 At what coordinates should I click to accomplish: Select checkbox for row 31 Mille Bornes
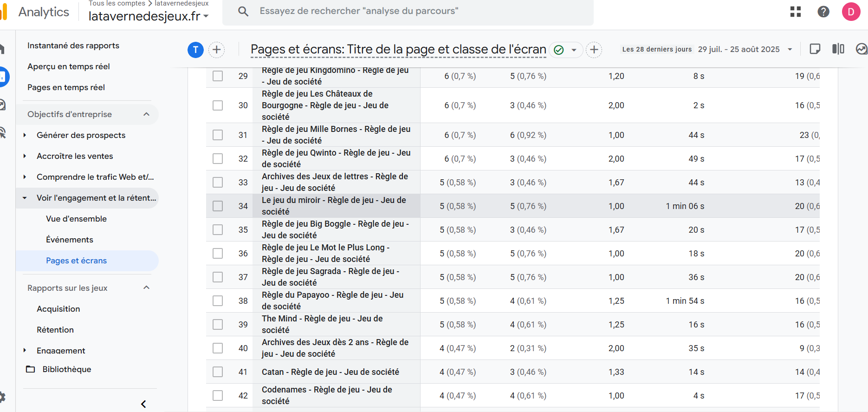click(218, 135)
